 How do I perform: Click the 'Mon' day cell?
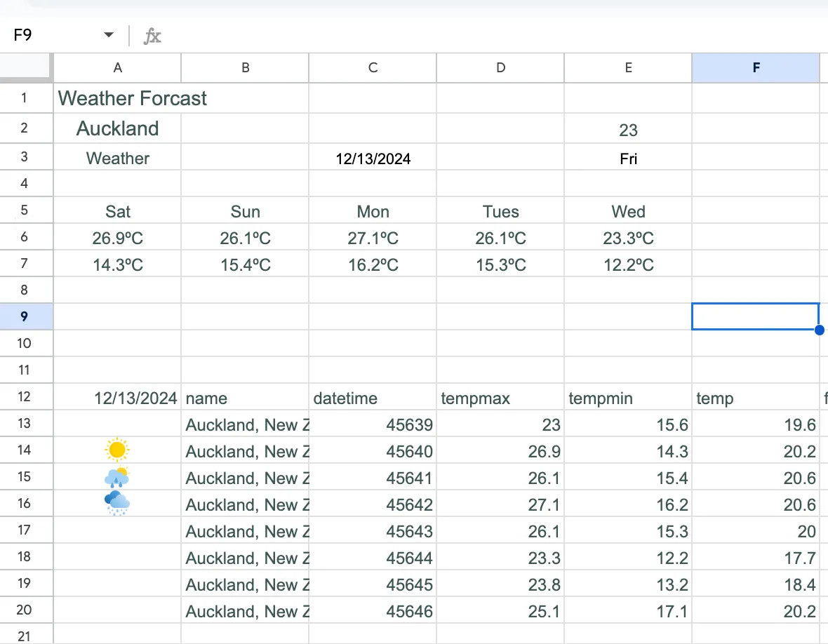(373, 210)
